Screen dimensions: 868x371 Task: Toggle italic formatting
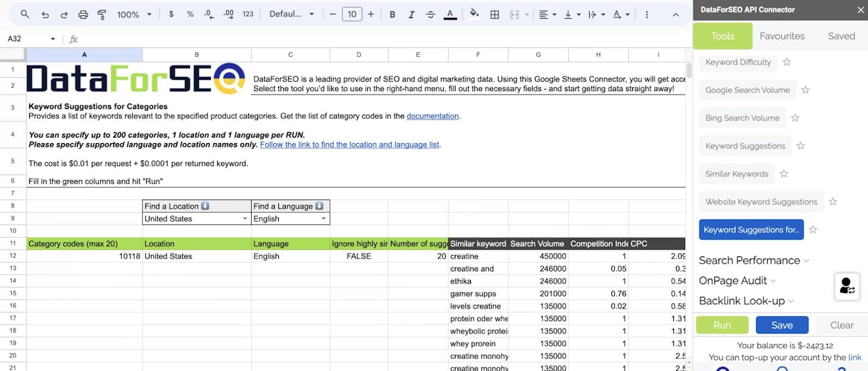411,14
